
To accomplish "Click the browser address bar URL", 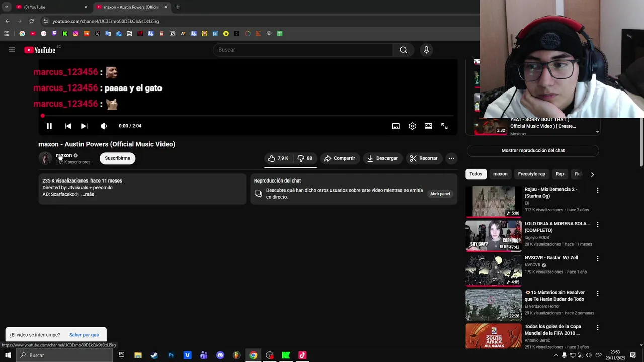I will 106,21.
